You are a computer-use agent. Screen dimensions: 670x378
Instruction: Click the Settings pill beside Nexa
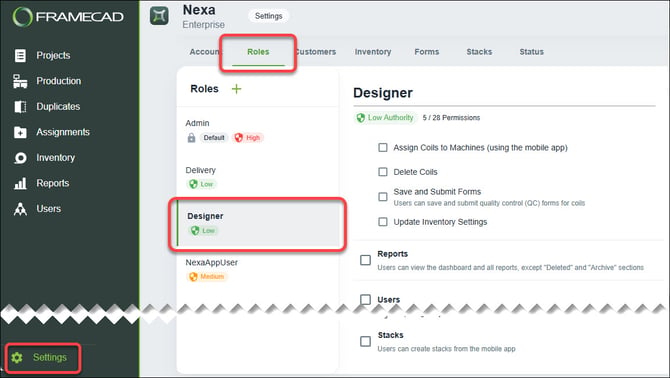pyautogui.click(x=268, y=16)
